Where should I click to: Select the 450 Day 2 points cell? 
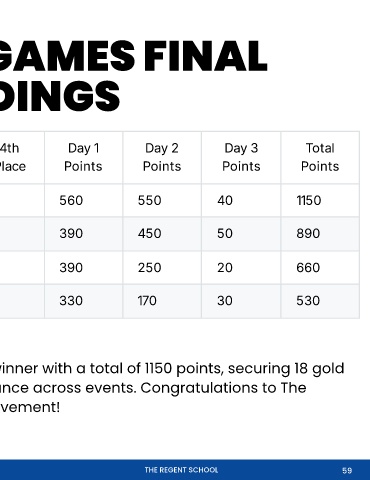pos(162,234)
